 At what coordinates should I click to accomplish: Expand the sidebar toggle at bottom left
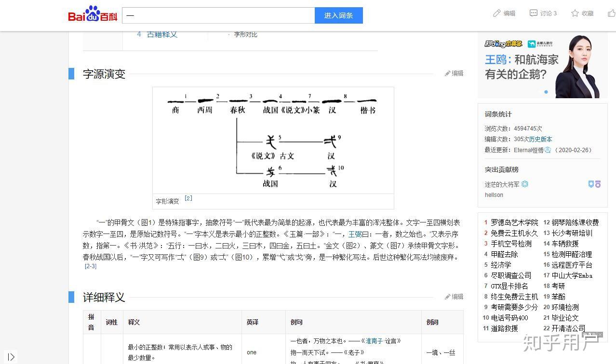(x=12, y=357)
